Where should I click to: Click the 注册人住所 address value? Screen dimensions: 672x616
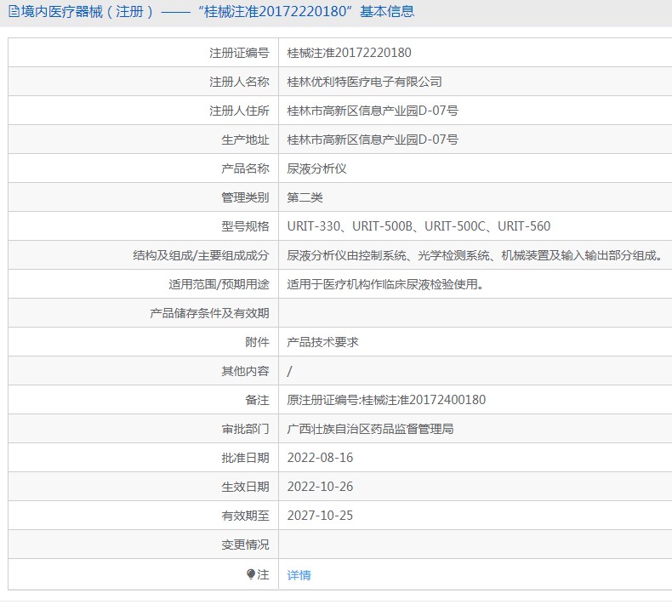click(x=373, y=111)
